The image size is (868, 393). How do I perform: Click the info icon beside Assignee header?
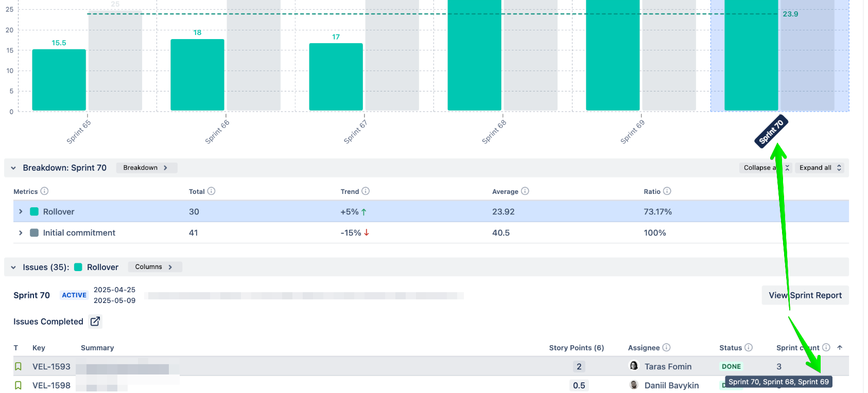click(666, 348)
